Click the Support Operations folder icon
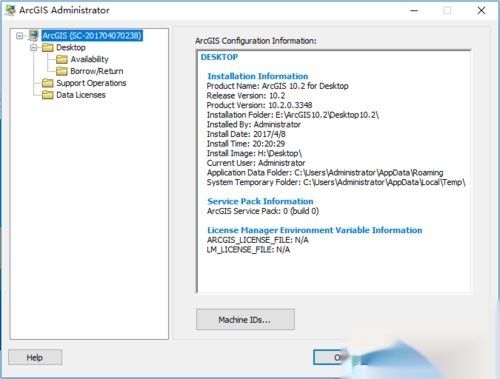500x379 pixels. tap(48, 83)
